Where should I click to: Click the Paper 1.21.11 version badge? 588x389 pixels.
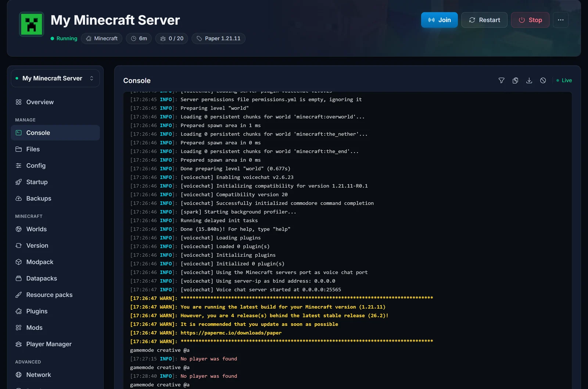218,39
